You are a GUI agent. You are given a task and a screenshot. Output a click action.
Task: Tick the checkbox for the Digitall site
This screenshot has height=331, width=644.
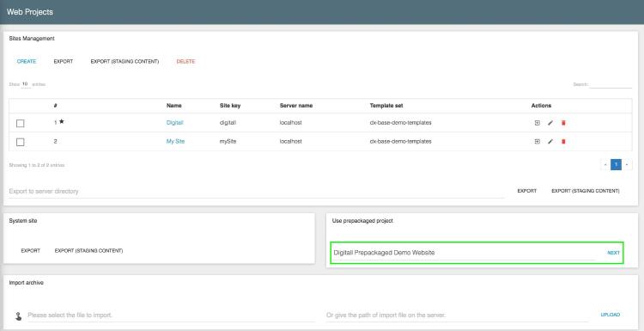[20, 123]
